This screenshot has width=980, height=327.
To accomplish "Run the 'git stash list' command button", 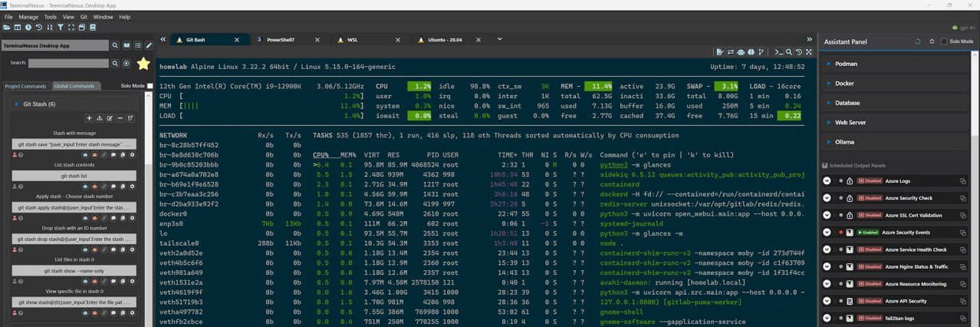I will tap(74, 175).
